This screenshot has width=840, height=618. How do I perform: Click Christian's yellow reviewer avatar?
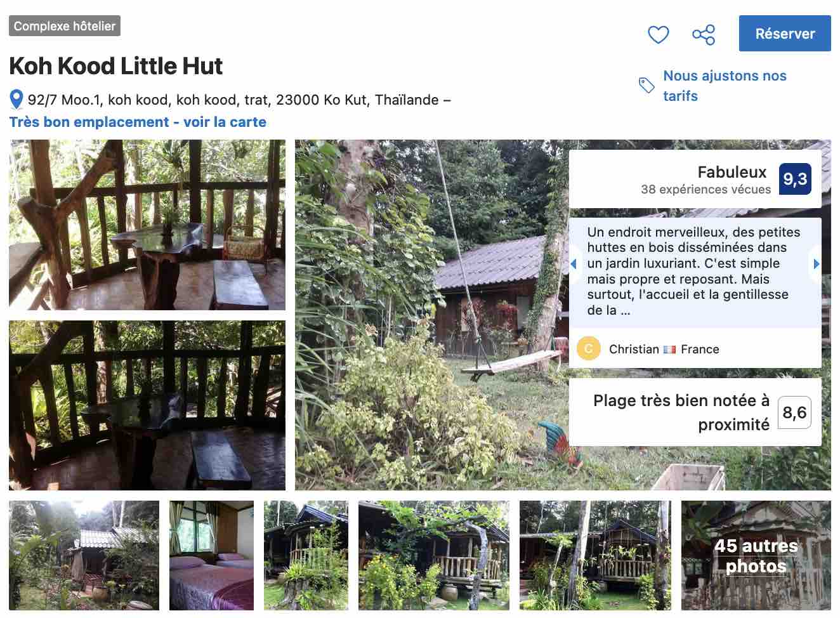pos(588,349)
